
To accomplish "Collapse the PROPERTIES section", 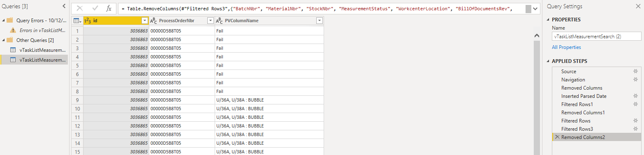I will pos(548,20).
